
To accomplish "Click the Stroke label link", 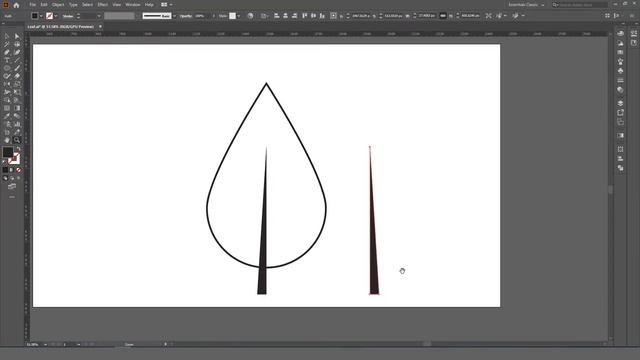I will pos(68,16).
